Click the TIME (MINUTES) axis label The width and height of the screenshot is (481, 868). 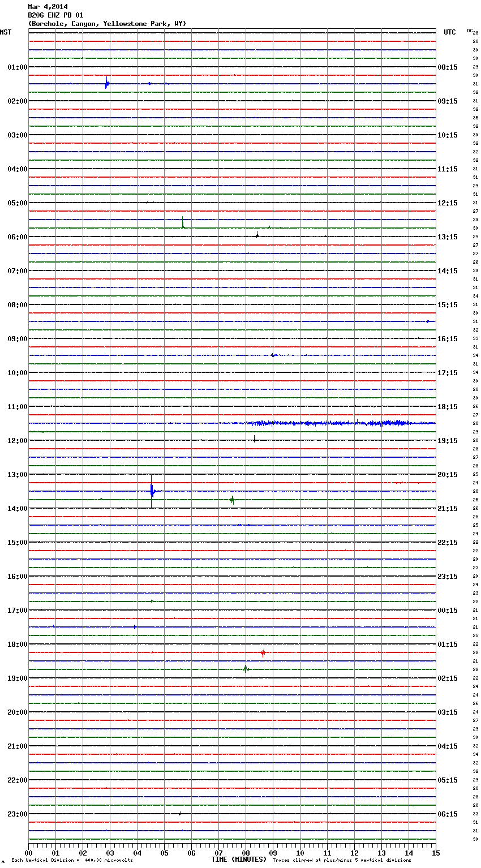tap(238, 860)
